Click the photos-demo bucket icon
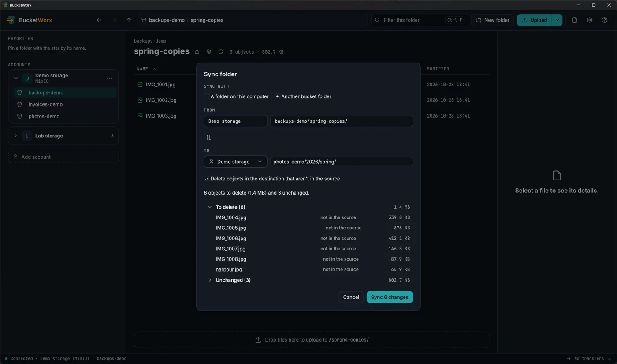Viewport: 617px width, 364px height. [19, 117]
